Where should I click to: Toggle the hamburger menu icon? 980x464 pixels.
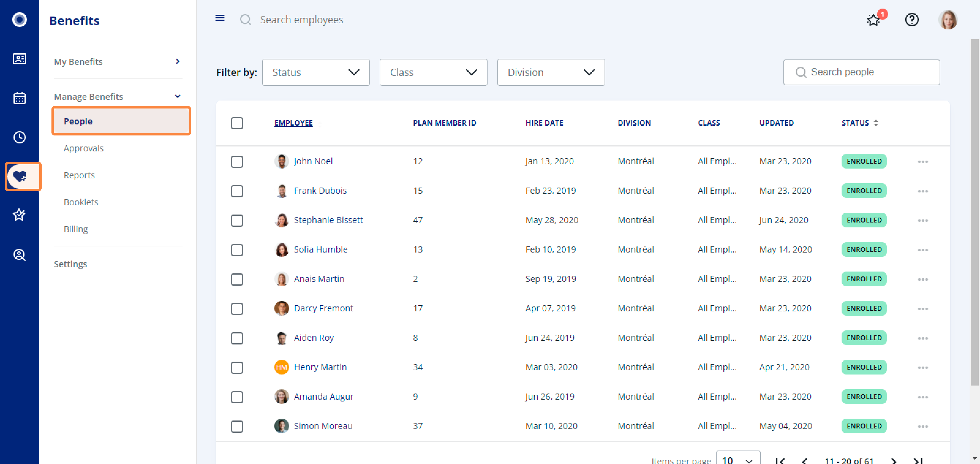point(220,18)
